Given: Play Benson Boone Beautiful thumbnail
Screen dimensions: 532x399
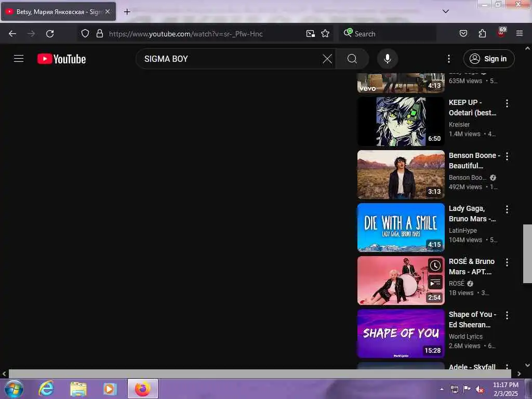Looking at the screenshot, I should click(401, 175).
